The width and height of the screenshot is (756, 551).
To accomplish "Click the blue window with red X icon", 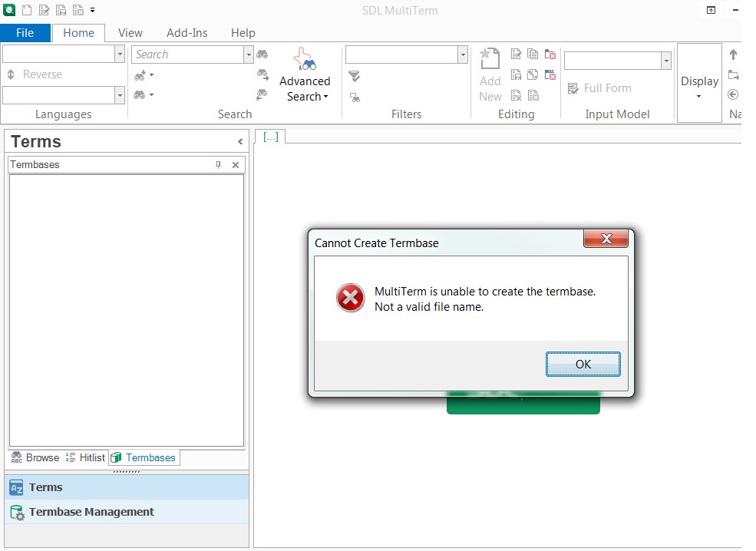I will (550, 74).
